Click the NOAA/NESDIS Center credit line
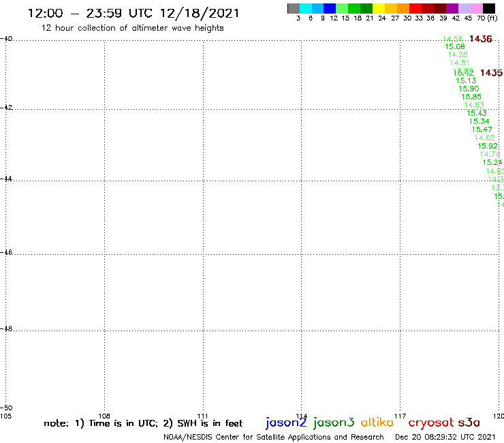This screenshot has height=443, width=504. 274,438
